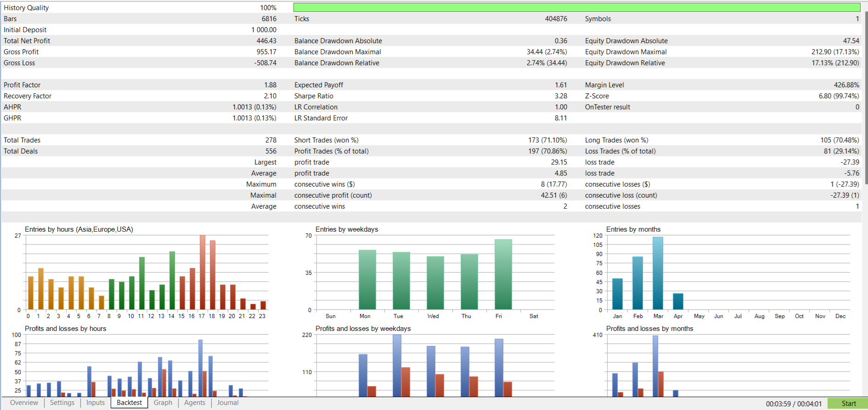Open the Settings tab
Screen dimensions: 868x410
[x=62, y=403]
